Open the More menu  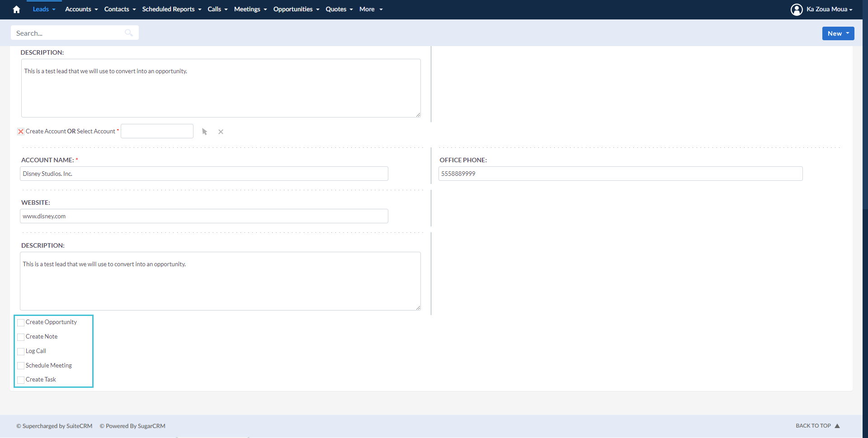point(371,9)
